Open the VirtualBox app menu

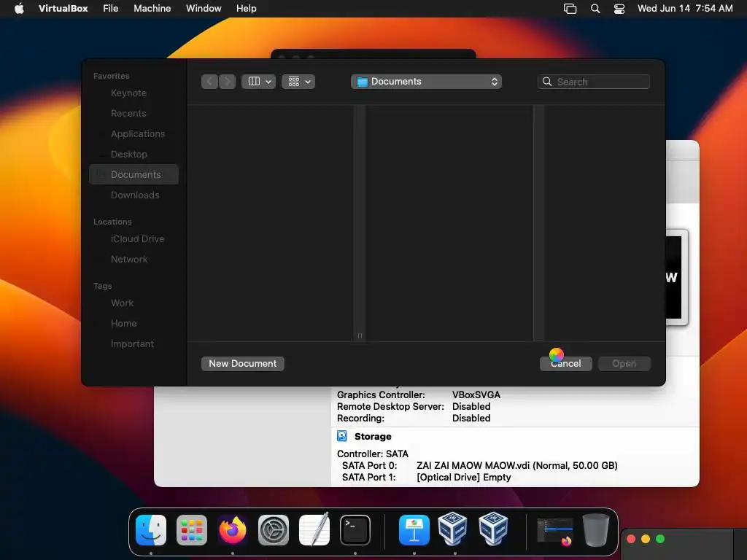tap(63, 9)
